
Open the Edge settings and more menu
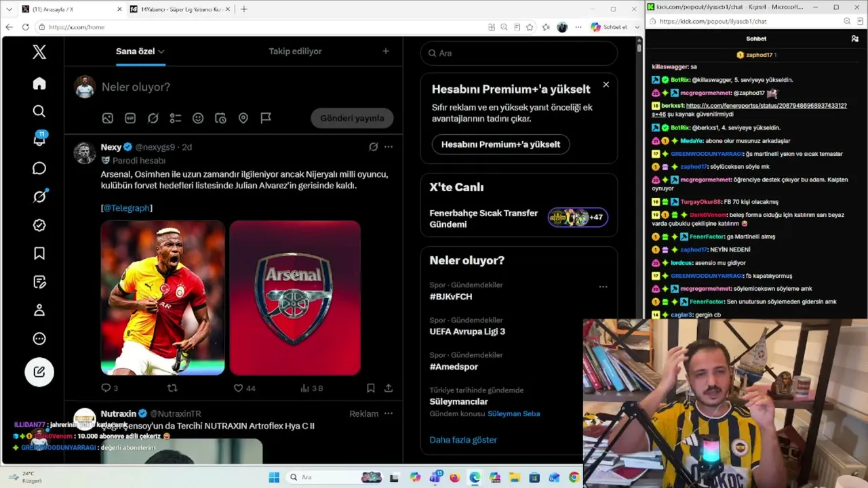click(578, 27)
